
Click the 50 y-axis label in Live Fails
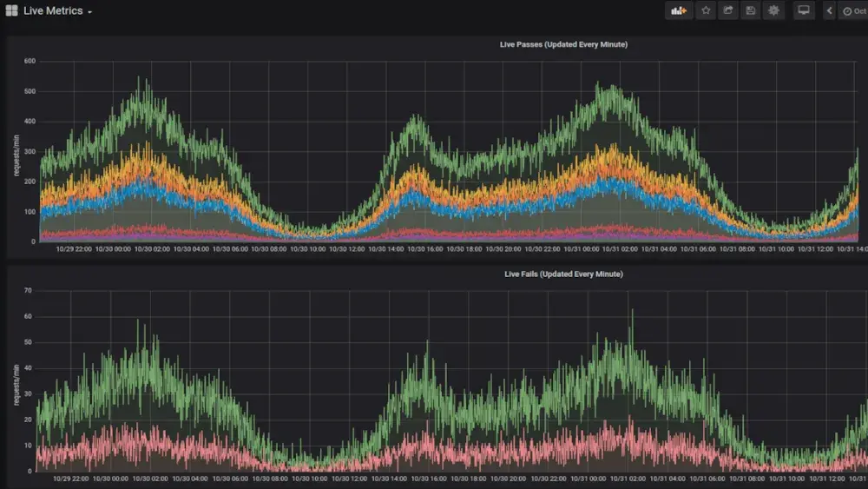29,342
